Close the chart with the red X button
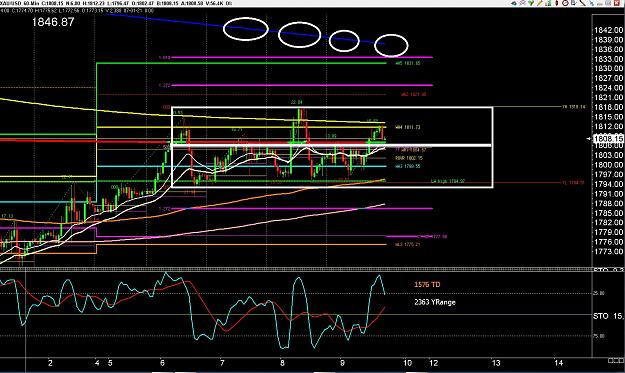The height and width of the screenshot is (373, 625). pyautogui.click(x=617, y=3)
